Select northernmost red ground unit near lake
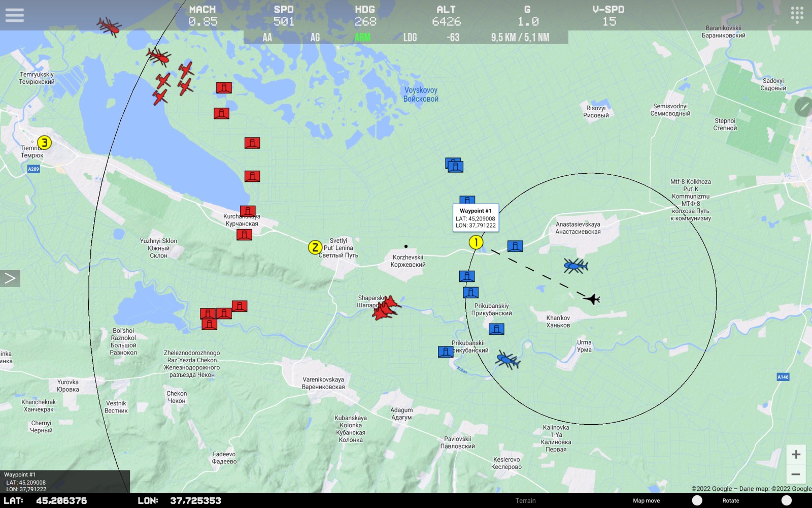Screen dimensions: 812x508 [224, 87]
